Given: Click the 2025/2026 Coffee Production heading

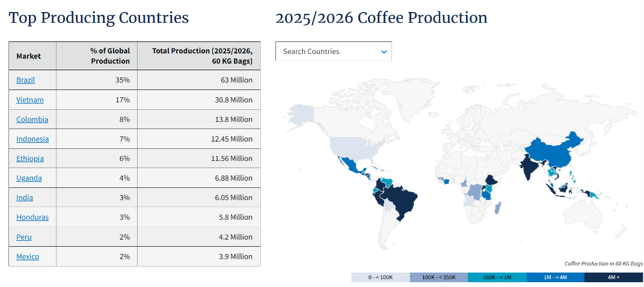Looking at the screenshot, I should coord(381,18).
